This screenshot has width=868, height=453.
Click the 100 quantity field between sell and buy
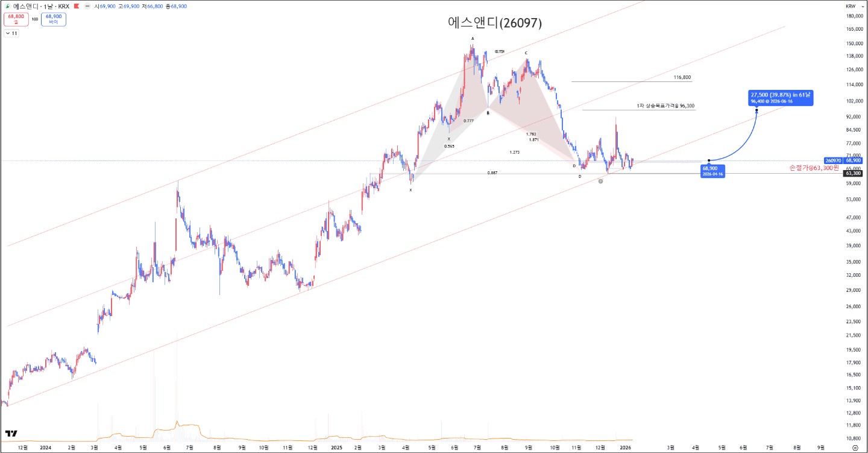(x=35, y=19)
